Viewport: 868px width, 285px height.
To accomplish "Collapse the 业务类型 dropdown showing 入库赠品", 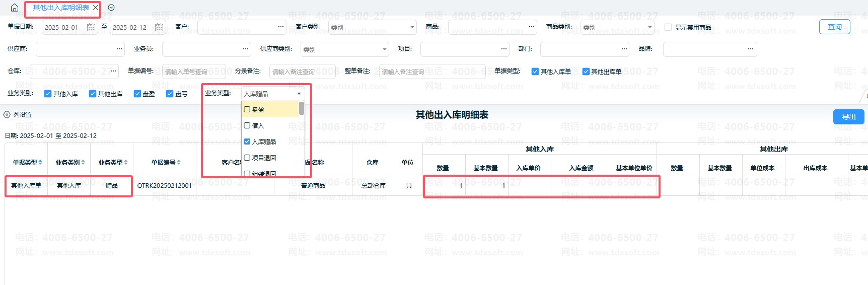I will pyautogui.click(x=299, y=94).
